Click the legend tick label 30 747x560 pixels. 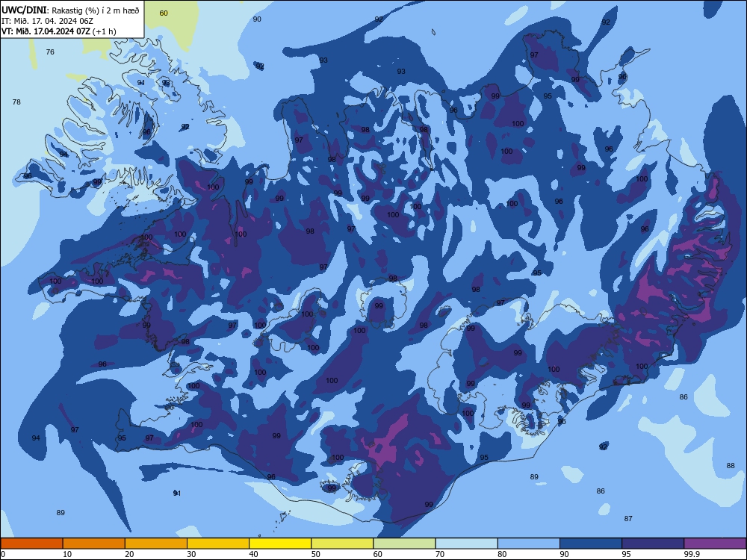pos(191,554)
